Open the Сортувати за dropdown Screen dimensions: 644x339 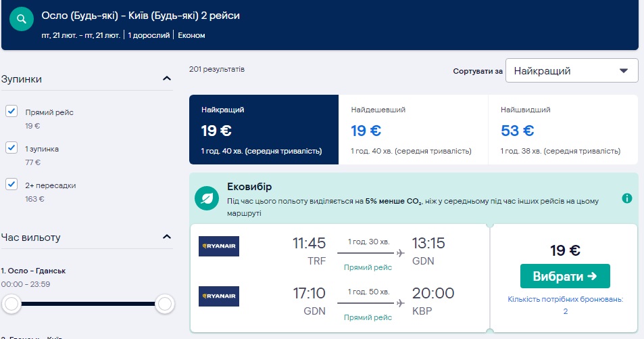click(571, 71)
